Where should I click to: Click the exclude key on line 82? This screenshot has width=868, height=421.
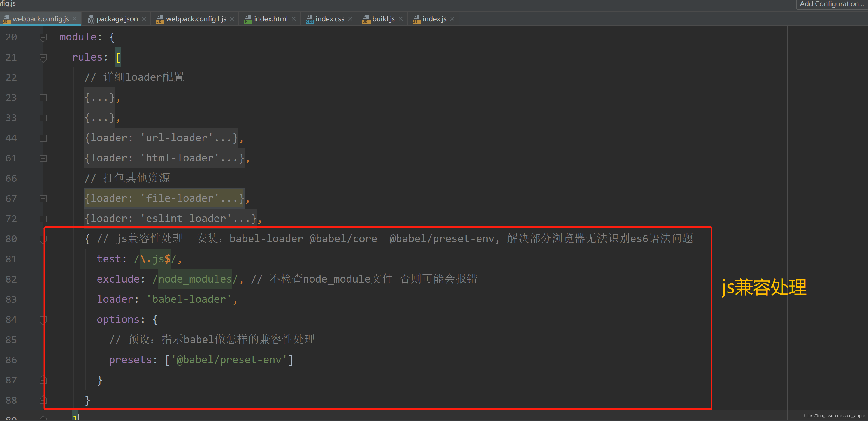(x=118, y=279)
